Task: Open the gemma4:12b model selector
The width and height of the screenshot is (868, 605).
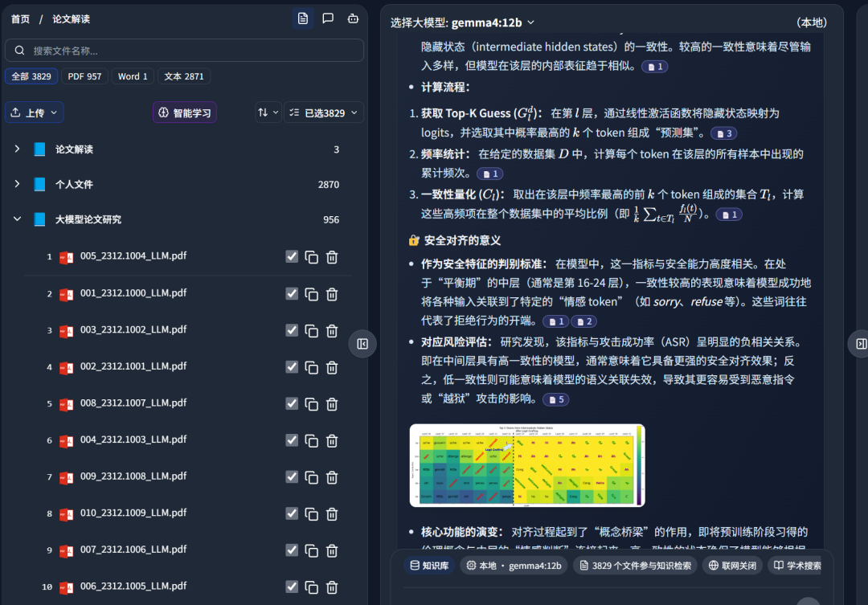Action: coord(493,22)
